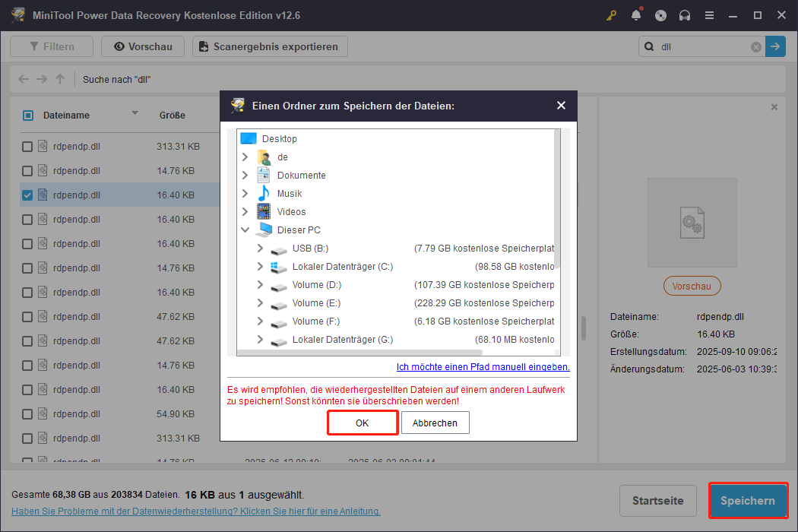Screen dimensions: 798x532
Task: Open the hamburger menu icon
Action: [x=708, y=15]
